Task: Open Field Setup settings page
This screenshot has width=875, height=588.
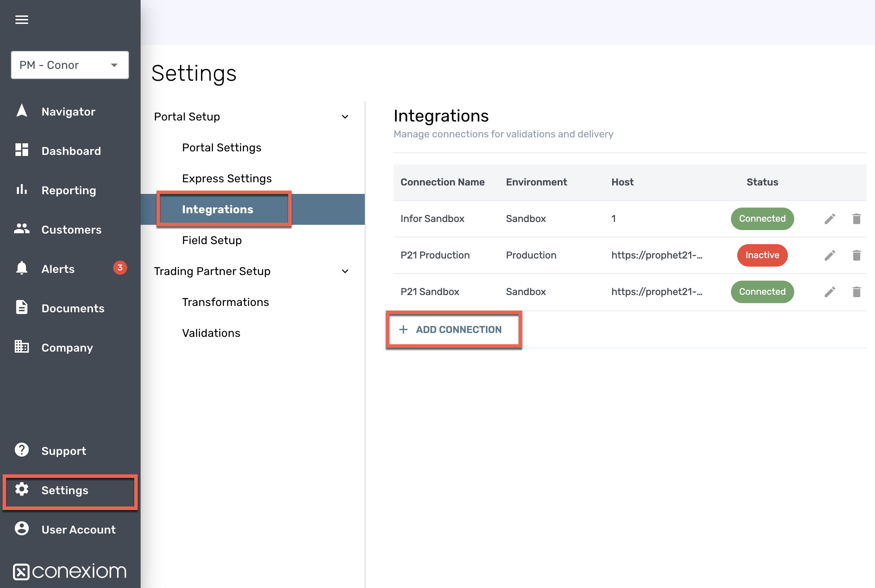Action: point(212,240)
